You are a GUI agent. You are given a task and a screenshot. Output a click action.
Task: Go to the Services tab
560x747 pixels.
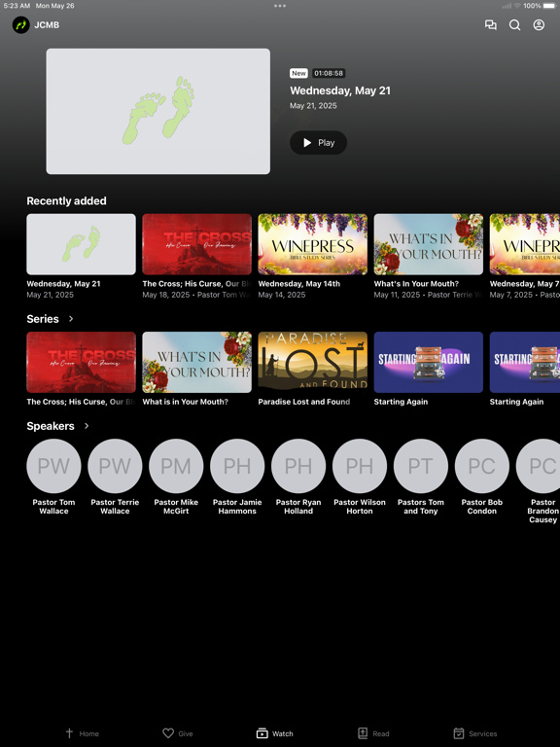(474, 733)
